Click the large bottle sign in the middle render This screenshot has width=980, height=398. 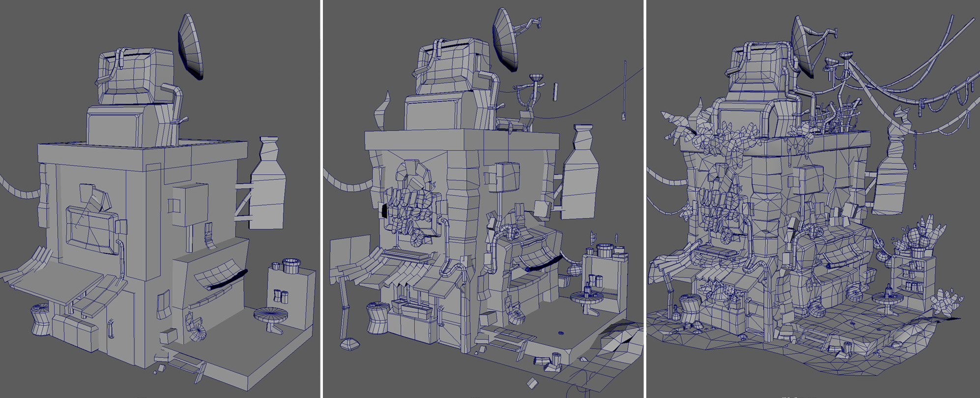point(581,175)
